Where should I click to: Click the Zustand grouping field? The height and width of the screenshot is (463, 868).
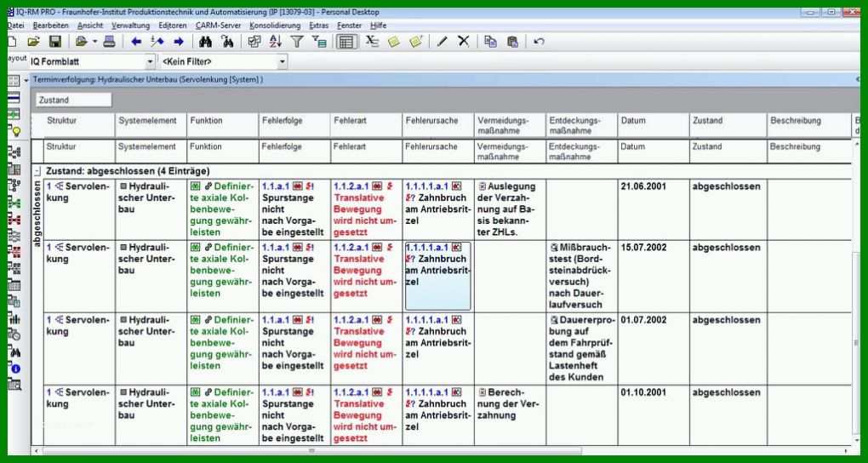pos(73,100)
